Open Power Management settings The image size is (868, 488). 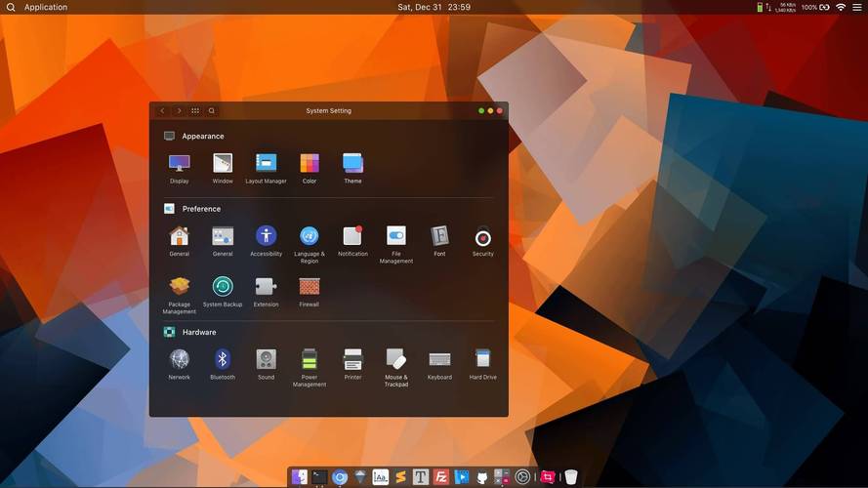point(309,368)
